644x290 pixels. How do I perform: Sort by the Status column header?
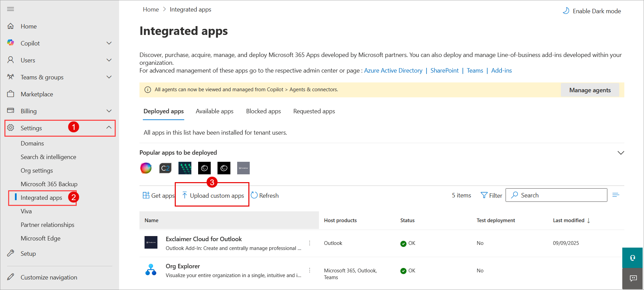(x=407, y=220)
